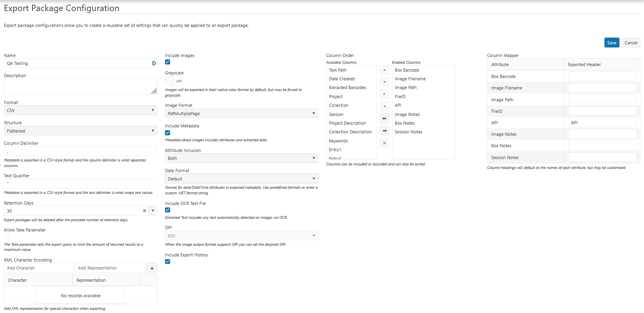644x313 pixels.
Task: Clear the Retention Days value
Action: click(144, 211)
